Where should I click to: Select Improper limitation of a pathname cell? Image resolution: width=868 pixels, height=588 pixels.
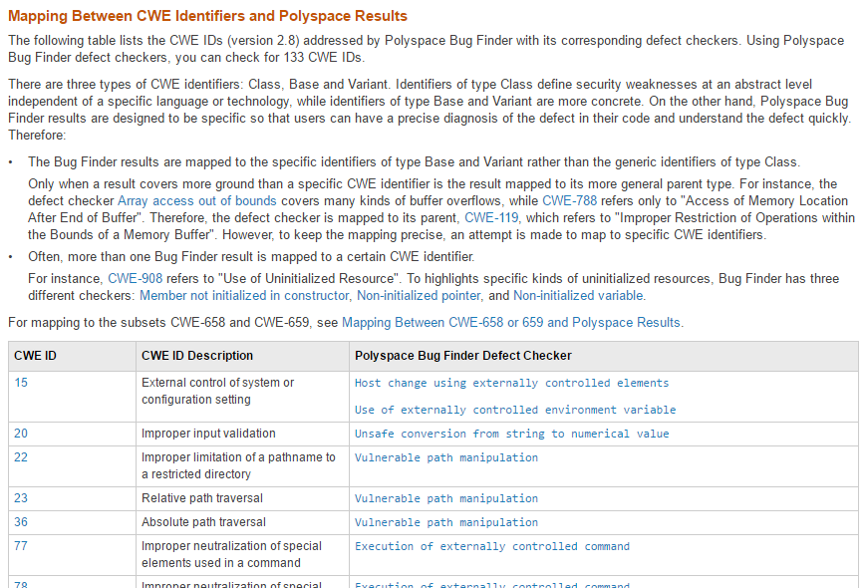(242, 466)
